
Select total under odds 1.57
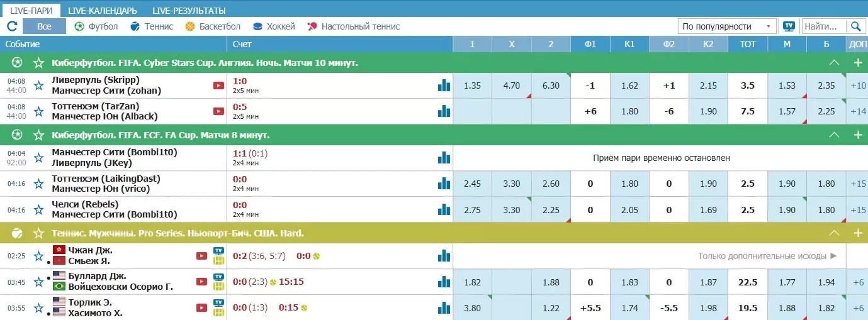[787, 111]
